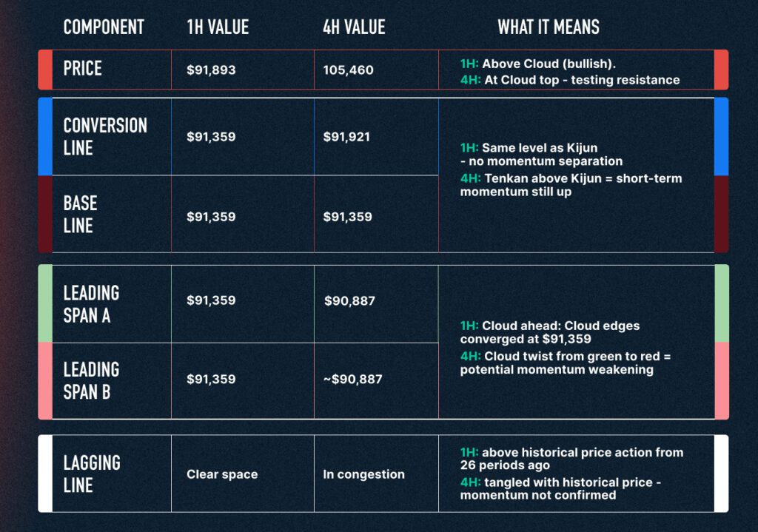
Task: Click the $91,893 price value cell
Action: (x=211, y=70)
